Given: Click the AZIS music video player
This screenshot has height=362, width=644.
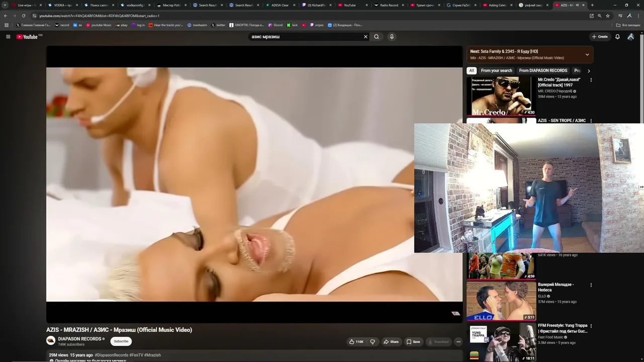Looking at the screenshot, I should (254, 185).
